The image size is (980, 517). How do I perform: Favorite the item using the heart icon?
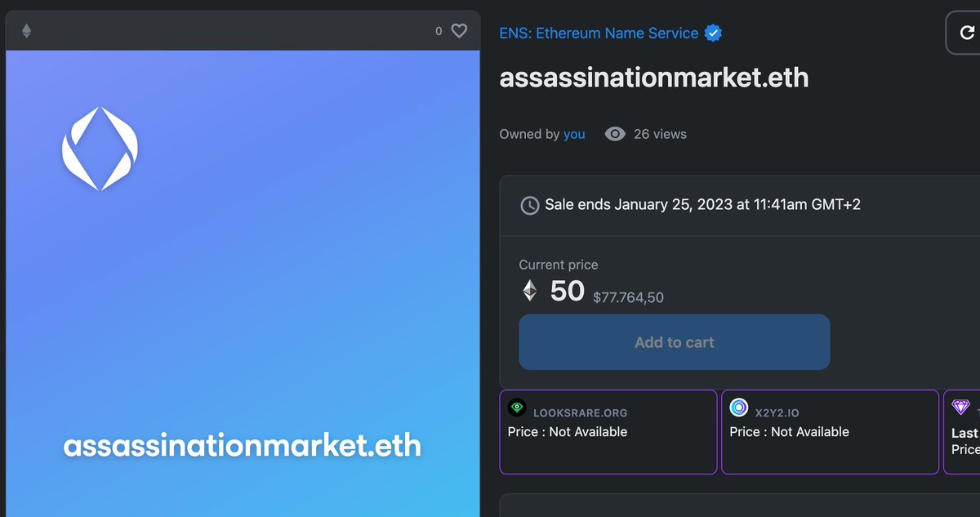coord(457,30)
